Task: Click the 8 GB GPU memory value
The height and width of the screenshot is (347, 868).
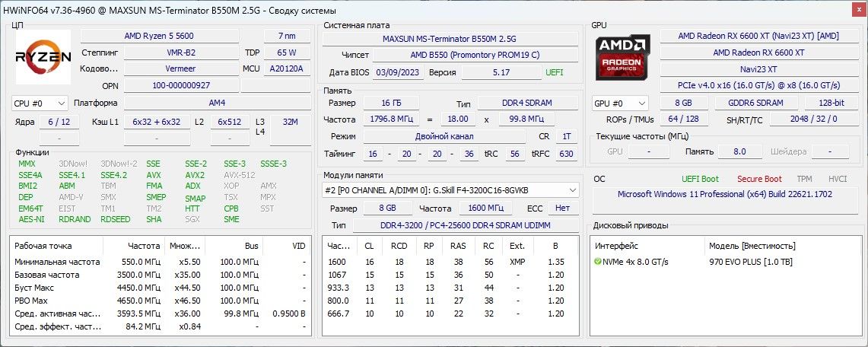Action: pos(684,103)
